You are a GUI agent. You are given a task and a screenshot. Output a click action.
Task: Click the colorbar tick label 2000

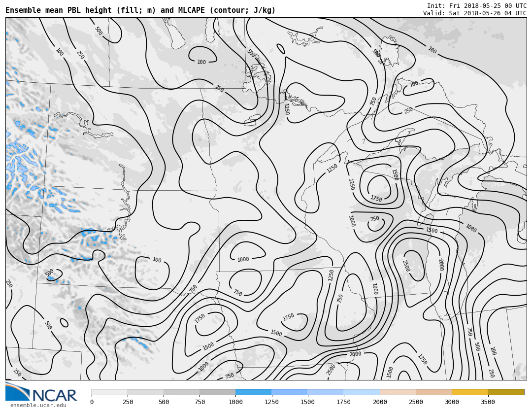pyautogui.click(x=380, y=402)
